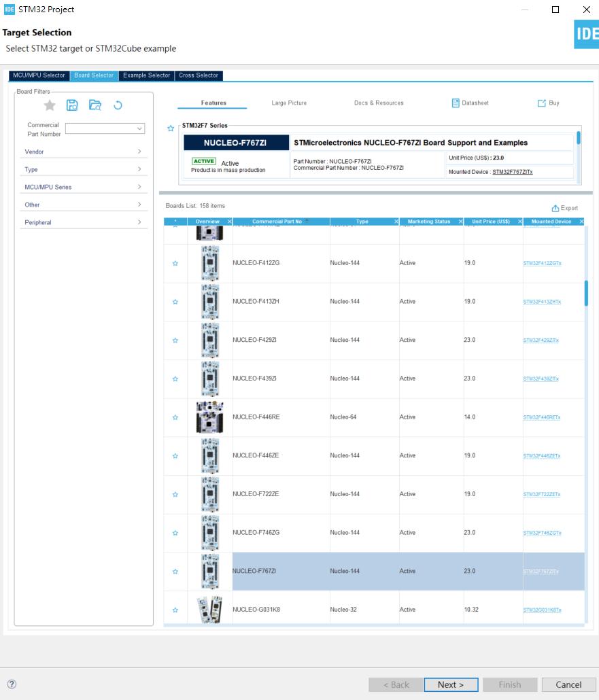Maximize the STM32 Project window

coord(555,10)
